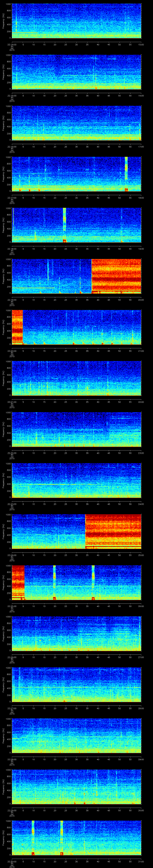Viewport: 153px width, 868px height.
Task: Open the spectrogram panel starting at 22:29:00
Action: tap(77, 787)
